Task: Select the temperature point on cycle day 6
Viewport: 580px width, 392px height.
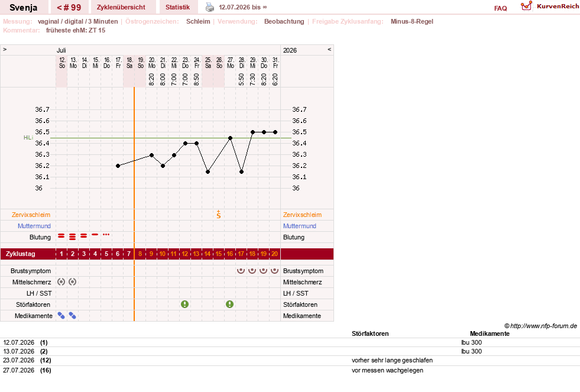Action: click(118, 166)
